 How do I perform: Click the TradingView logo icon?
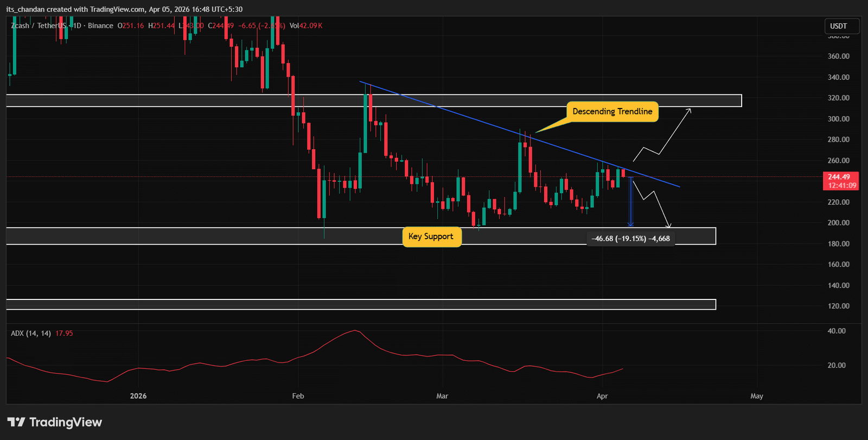click(x=16, y=422)
